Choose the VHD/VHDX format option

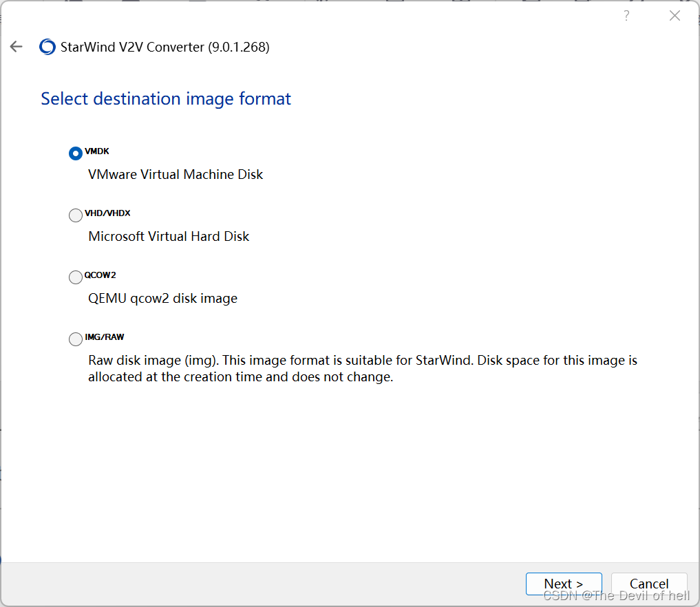tap(76, 215)
